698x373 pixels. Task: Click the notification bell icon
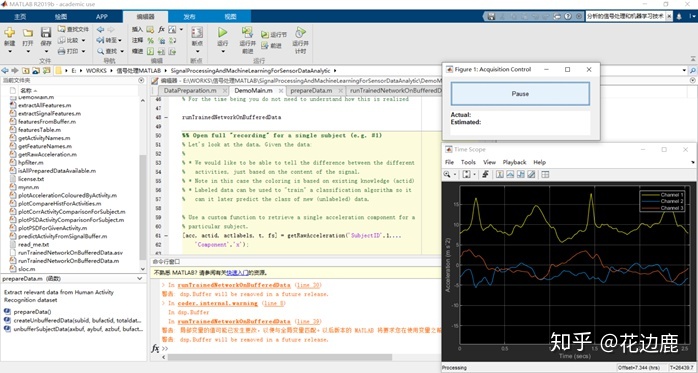click(679, 16)
